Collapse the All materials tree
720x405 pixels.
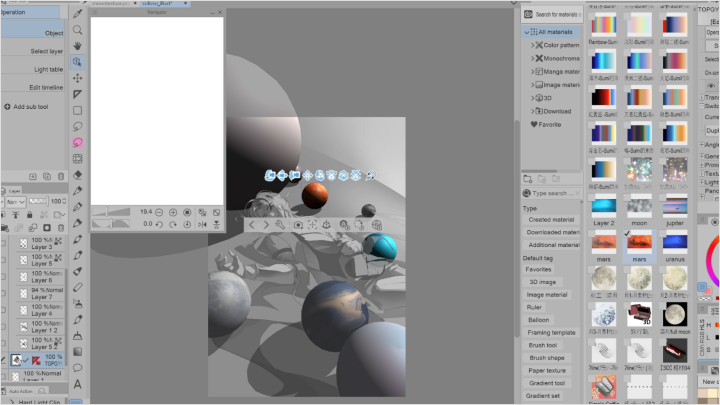[527, 32]
